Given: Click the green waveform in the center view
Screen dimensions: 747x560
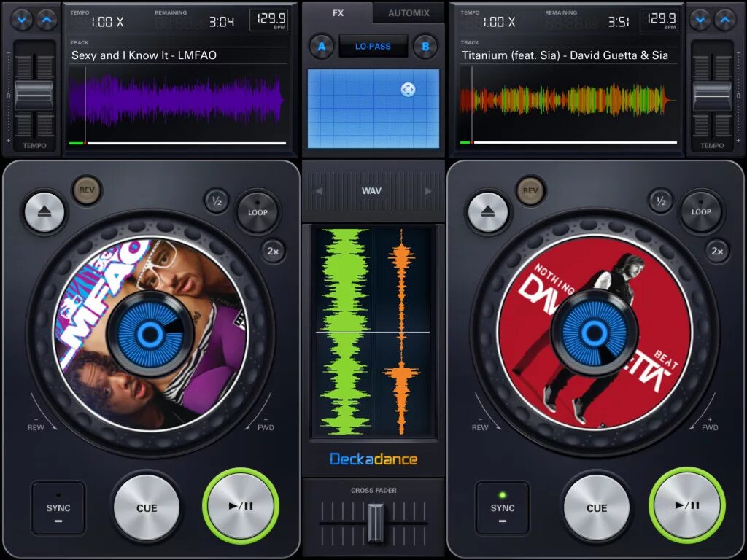Looking at the screenshot, I should (345, 332).
